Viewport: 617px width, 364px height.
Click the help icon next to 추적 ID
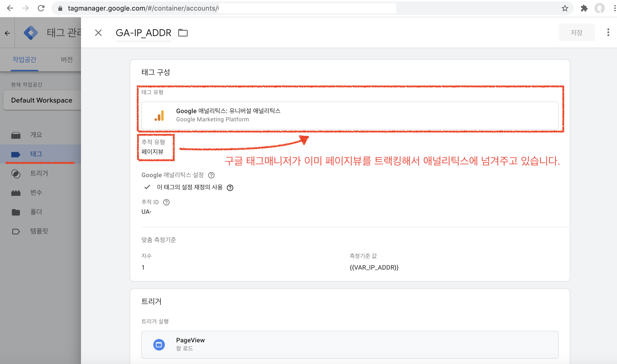(x=166, y=202)
